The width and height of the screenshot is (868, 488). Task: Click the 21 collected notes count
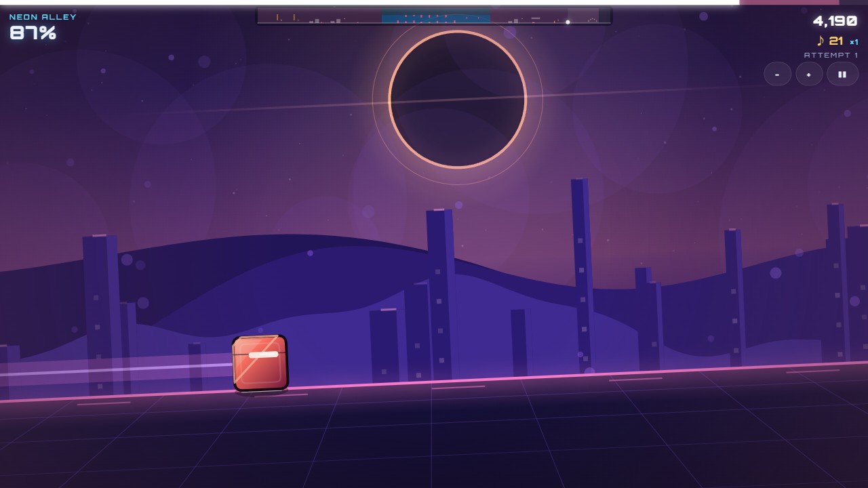point(836,41)
